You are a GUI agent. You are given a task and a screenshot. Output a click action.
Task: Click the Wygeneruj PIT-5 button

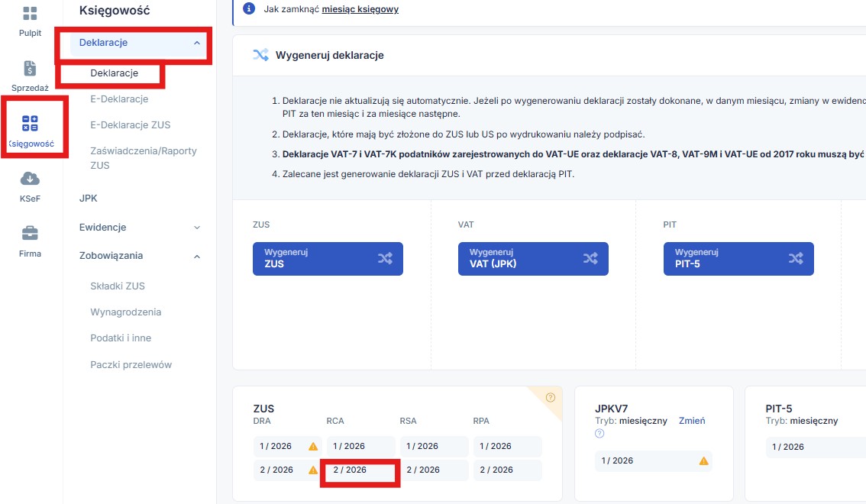738,259
